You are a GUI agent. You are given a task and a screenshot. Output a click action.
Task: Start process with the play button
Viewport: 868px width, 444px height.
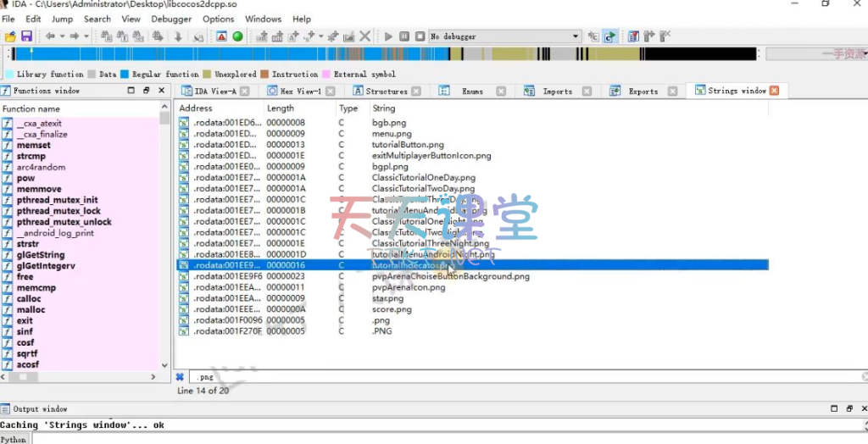[388, 36]
